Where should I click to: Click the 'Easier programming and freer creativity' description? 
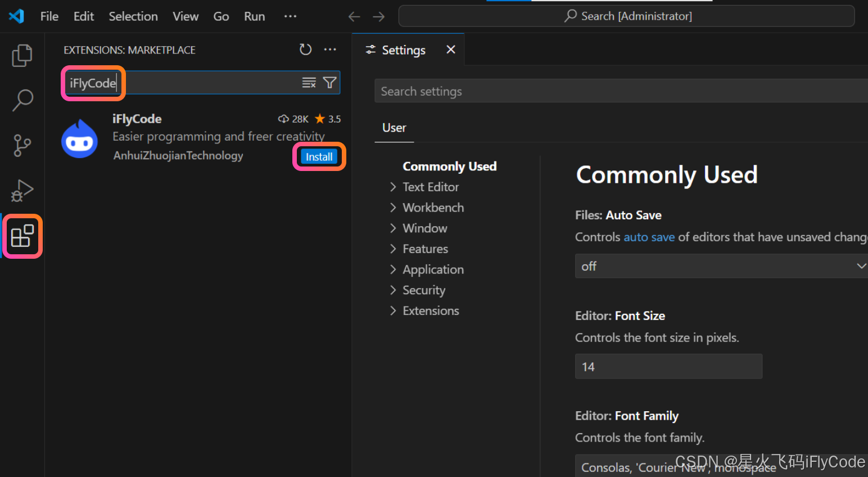pyautogui.click(x=219, y=137)
